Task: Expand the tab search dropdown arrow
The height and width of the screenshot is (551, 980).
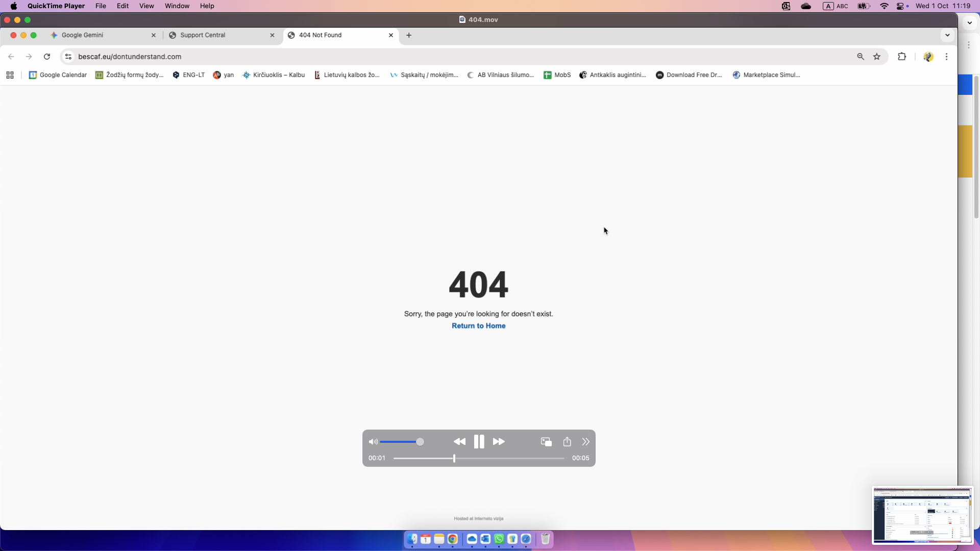Action: coord(947,35)
